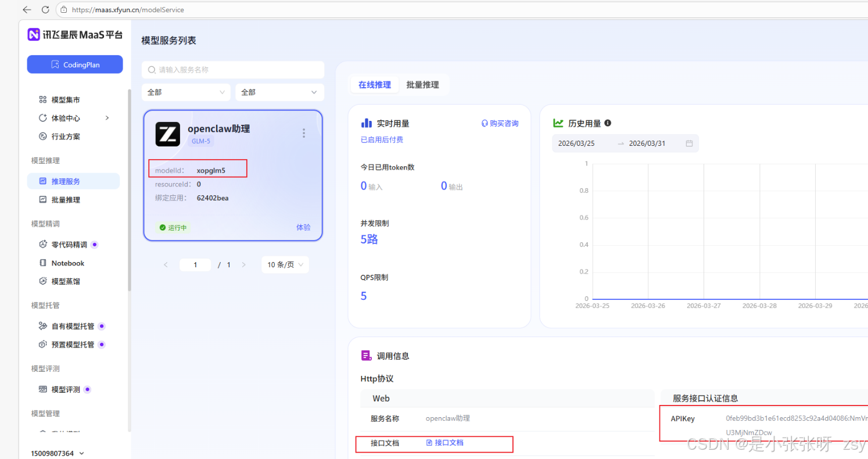Screen dimensions: 868x459
Task: Click the 模型评测 sidebar icon
Action: pos(42,389)
